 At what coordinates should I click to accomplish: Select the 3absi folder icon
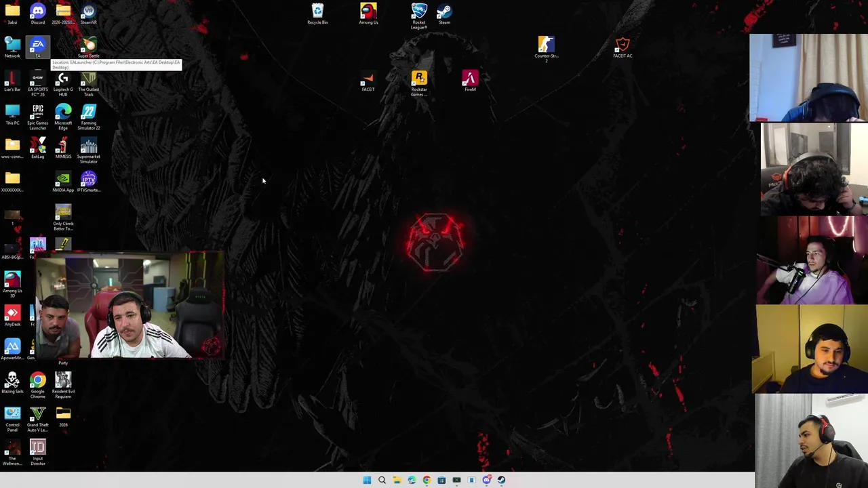click(x=12, y=14)
